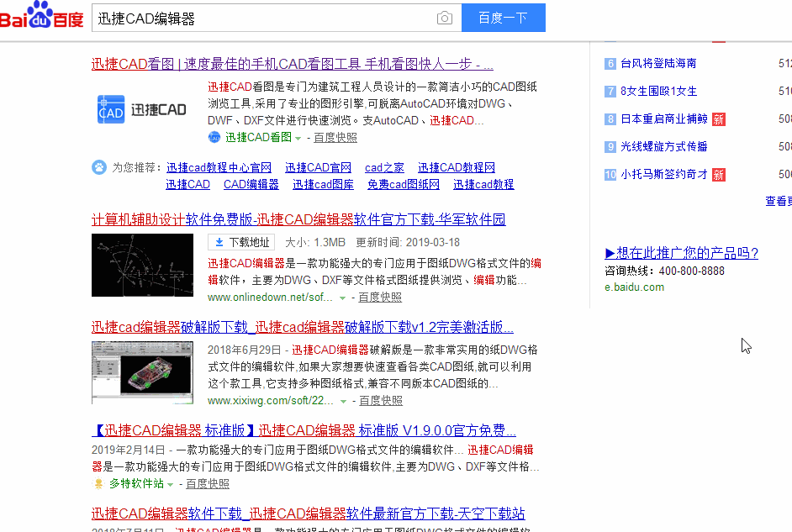The width and height of the screenshot is (792, 532).
Task: Click the camera image search icon
Action: pyautogui.click(x=444, y=18)
